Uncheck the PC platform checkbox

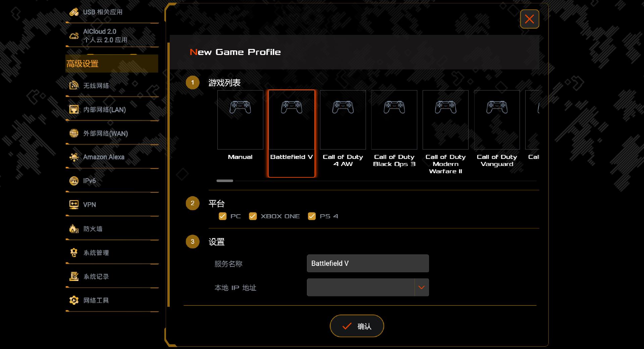click(222, 216)
